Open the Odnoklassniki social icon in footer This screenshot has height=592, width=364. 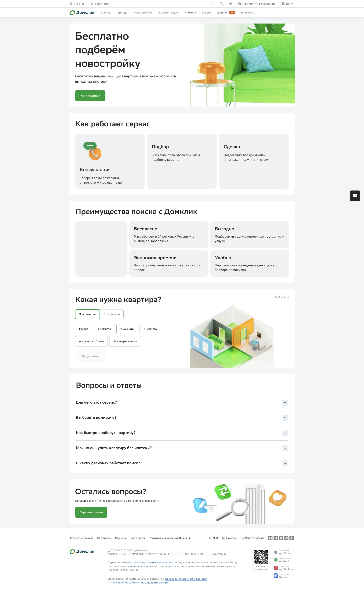(281, 538)
